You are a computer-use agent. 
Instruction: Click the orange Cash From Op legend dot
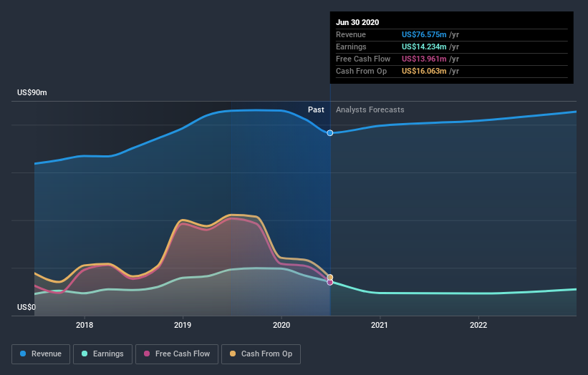(233, 354)
